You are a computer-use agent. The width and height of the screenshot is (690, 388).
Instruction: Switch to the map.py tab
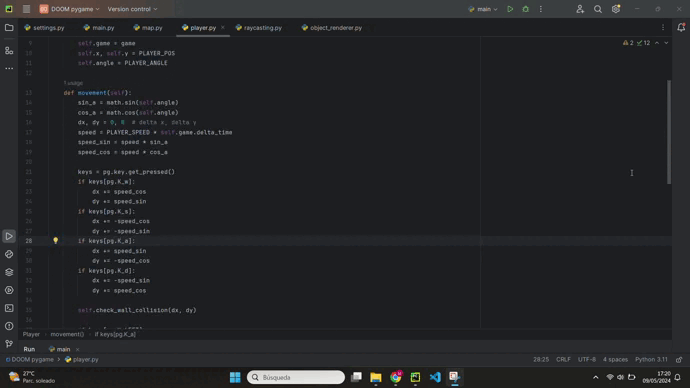click(148, 28)
